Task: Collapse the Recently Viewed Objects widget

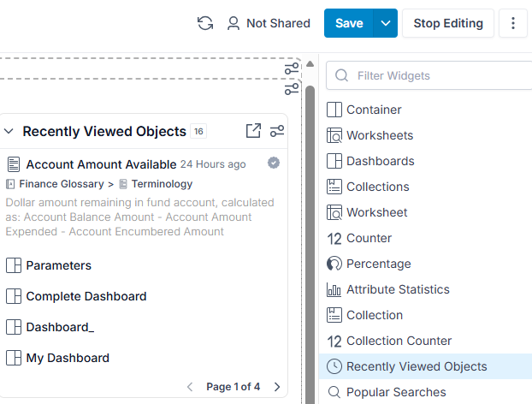Action: (x=9, y=131)
